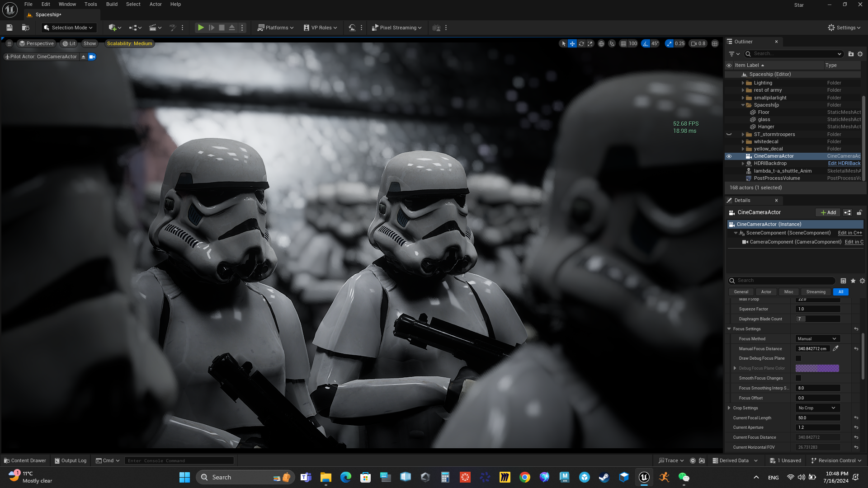Click the Edit HDRIBackdrop link
The image size is (868, 488).
(x=844, y=164)
